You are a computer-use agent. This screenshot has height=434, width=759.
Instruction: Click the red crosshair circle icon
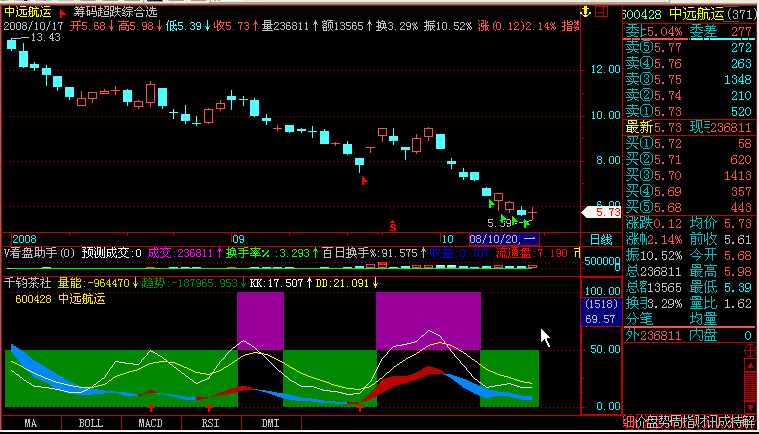[750, 350]
